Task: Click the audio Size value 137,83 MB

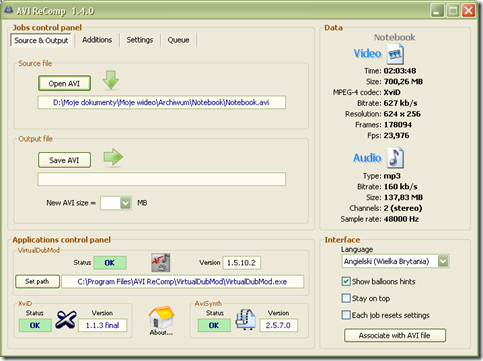Action: pyautogui.click(x=403, y=197)
